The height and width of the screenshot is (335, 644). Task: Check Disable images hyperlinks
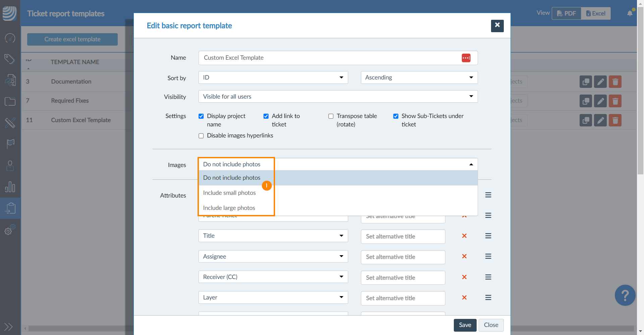pos(201,135)
